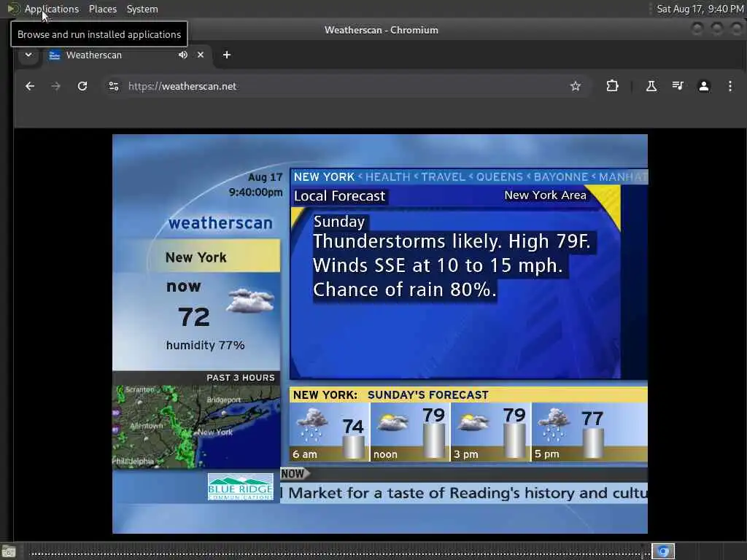Go back to the previous page
The image size is (747, 560).
[x=30, y=86]
